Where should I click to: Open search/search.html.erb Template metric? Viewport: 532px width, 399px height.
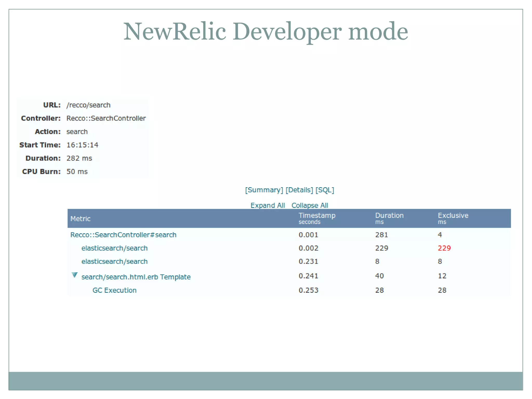click(x=136, y=277)
